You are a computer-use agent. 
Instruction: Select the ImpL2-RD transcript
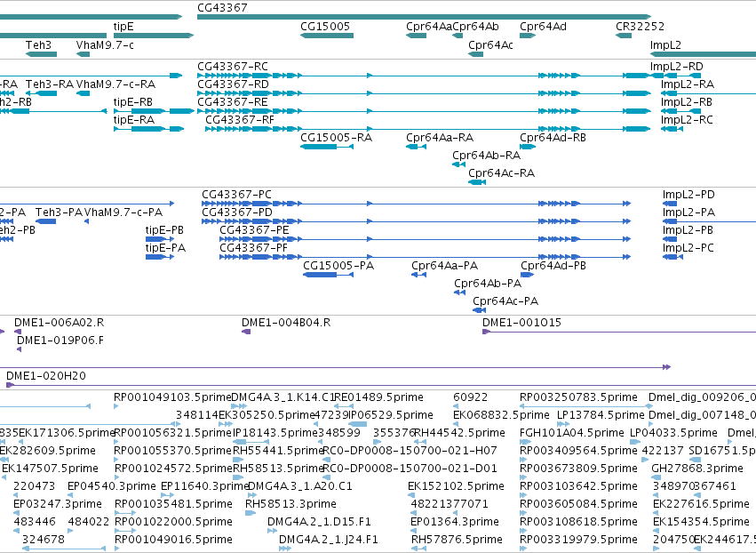tap(675, 76)
